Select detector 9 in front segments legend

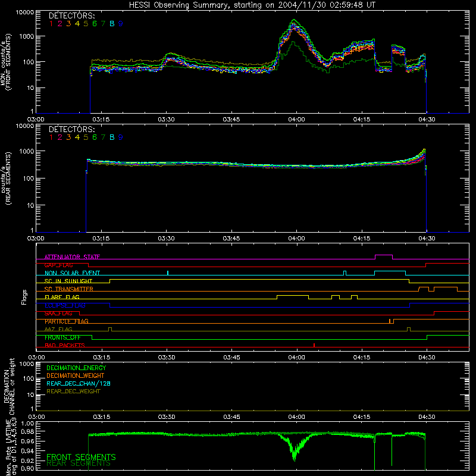click(x=121, y=24)
